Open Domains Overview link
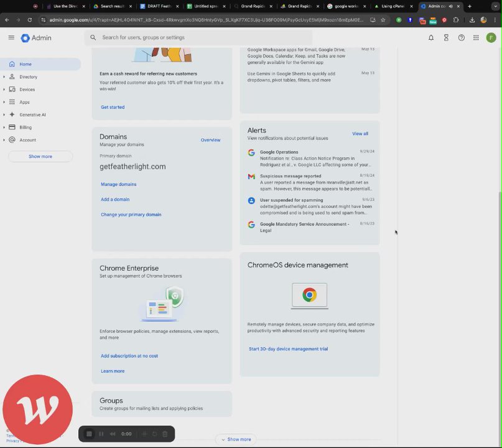Viewport: 502px width, 448px height. pos(210,140)
